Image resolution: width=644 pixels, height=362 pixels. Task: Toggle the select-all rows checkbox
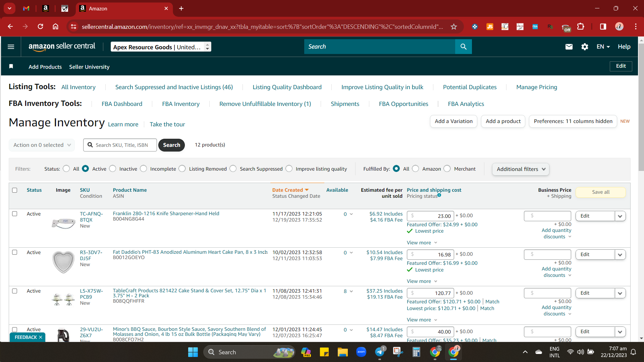[15, 190]
